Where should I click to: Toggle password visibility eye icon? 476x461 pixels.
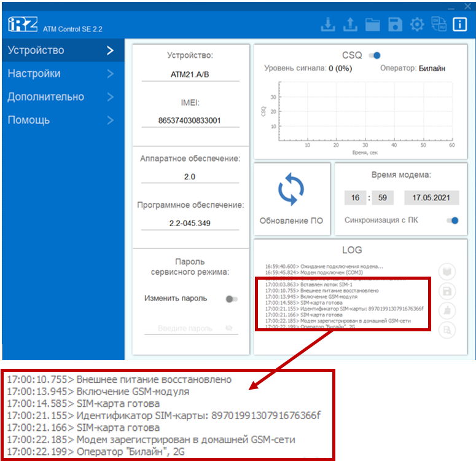(x=230, y=329)
